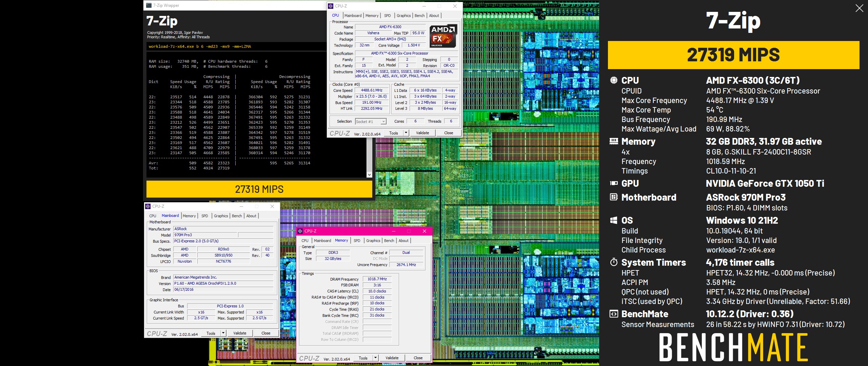Expand the Tools arrow in the Mainboard window

[x=223, y=333]
